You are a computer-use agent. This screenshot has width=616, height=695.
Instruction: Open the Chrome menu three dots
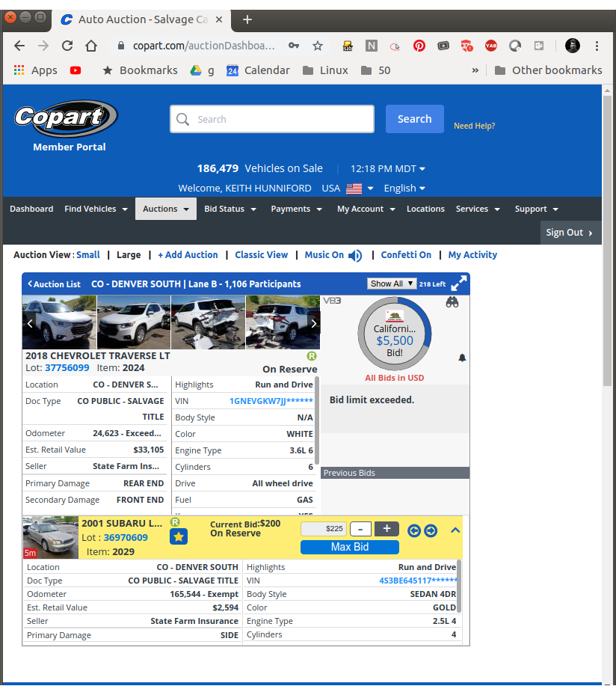(597, 46)
